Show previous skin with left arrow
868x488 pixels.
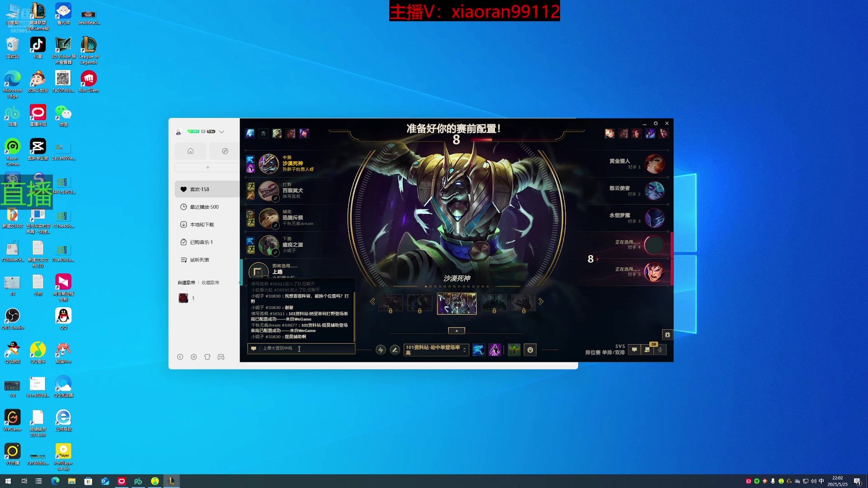(x=372, y=301)
